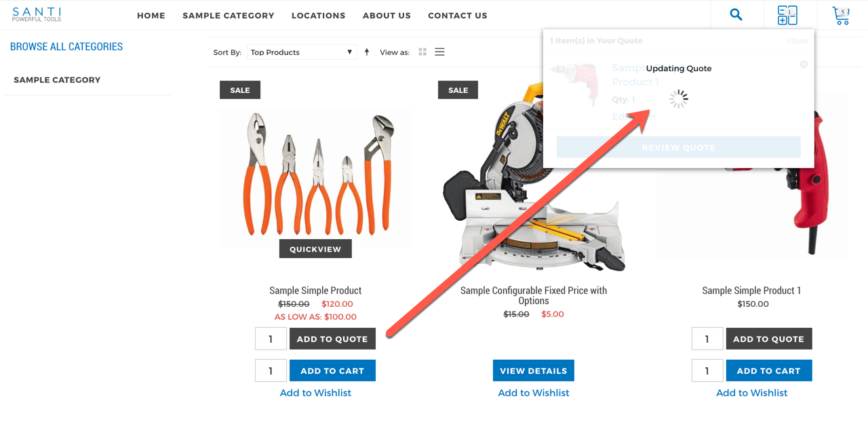Switch to grid view icon
The height and width of the screenshot is (441, 868).
(422, 52)
